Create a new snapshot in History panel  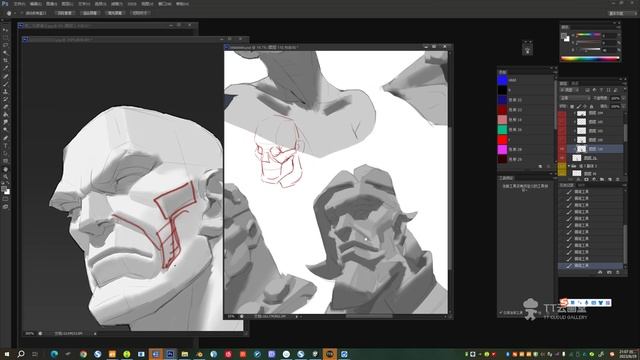609,272
